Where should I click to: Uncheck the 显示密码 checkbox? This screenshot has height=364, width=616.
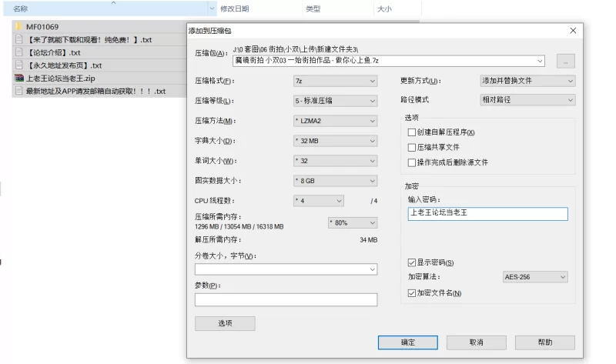pos(412,263)
